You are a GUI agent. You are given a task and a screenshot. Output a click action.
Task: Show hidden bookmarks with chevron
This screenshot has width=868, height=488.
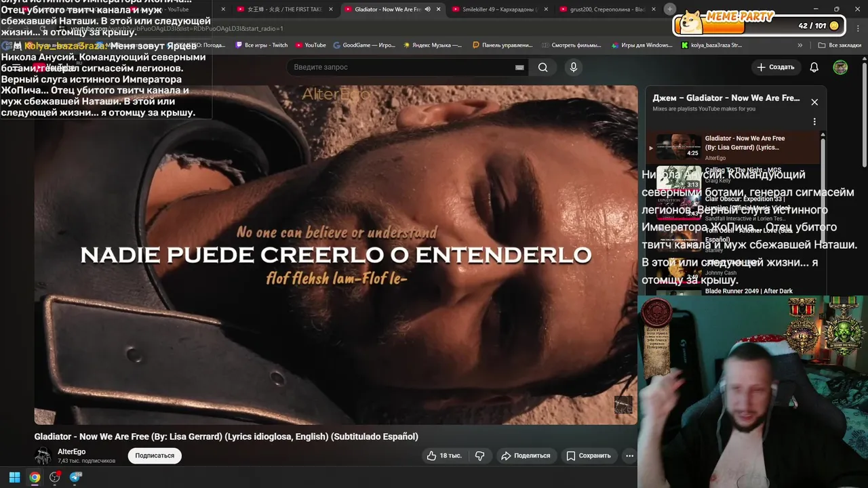800,45
